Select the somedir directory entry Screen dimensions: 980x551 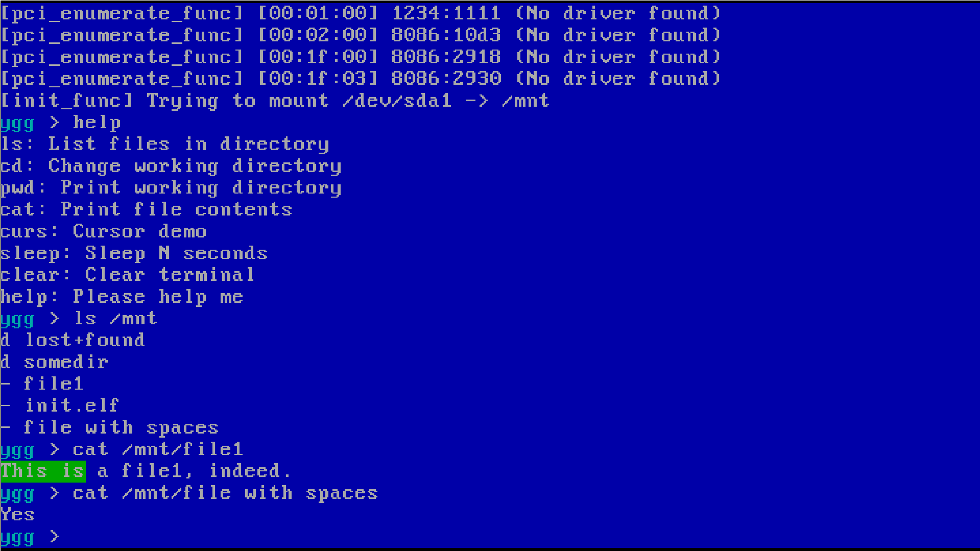tap(54, 362)
